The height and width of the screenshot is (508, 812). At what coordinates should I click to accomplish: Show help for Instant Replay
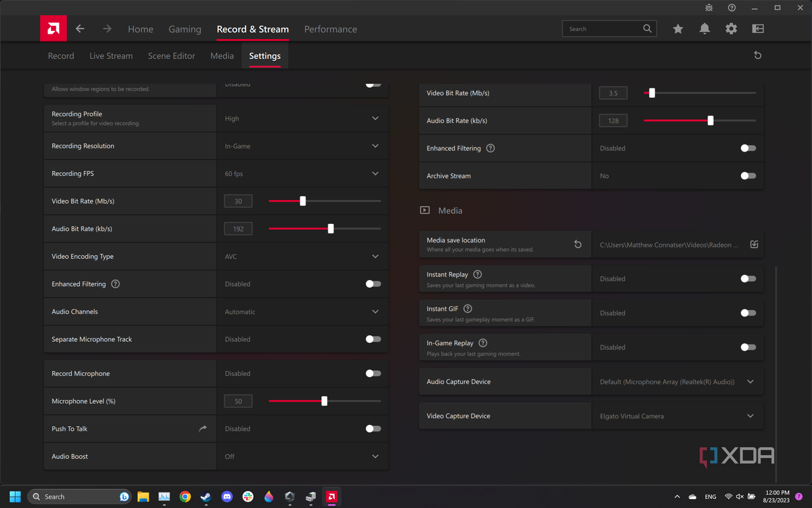point(478,274)
